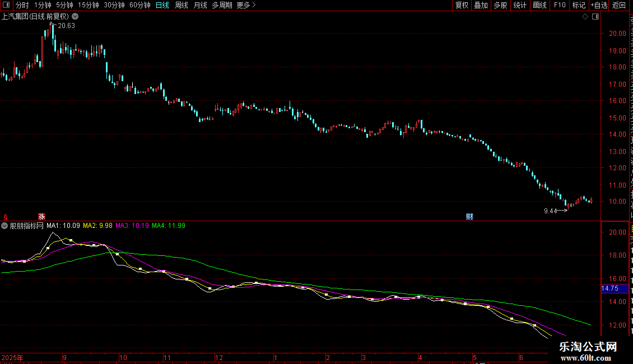
Task: Switch to 分时 intraday view
Action: pos(22,5)
